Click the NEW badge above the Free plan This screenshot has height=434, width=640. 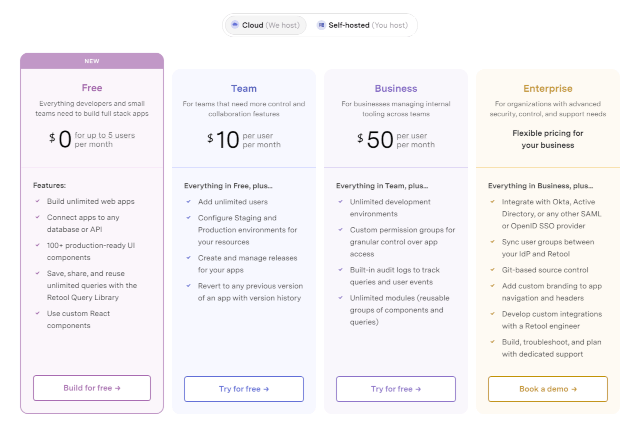[92, 61]
